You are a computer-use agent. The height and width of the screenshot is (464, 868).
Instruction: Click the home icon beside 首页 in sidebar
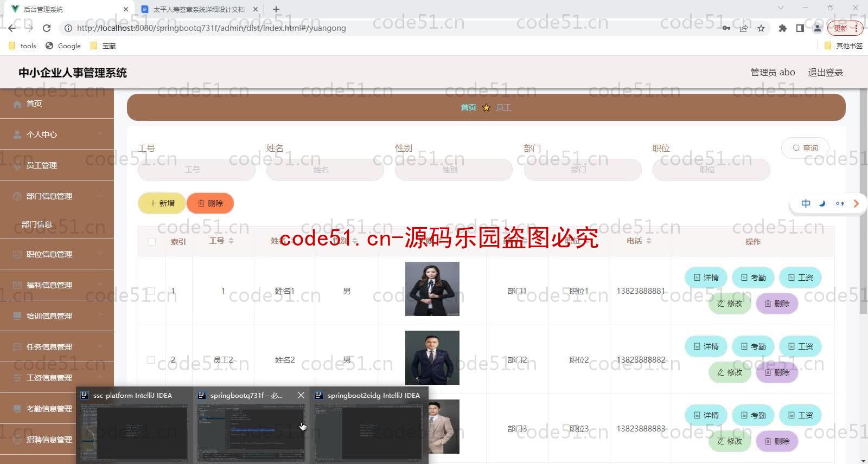pyautogui.click(x=17, y=104)
